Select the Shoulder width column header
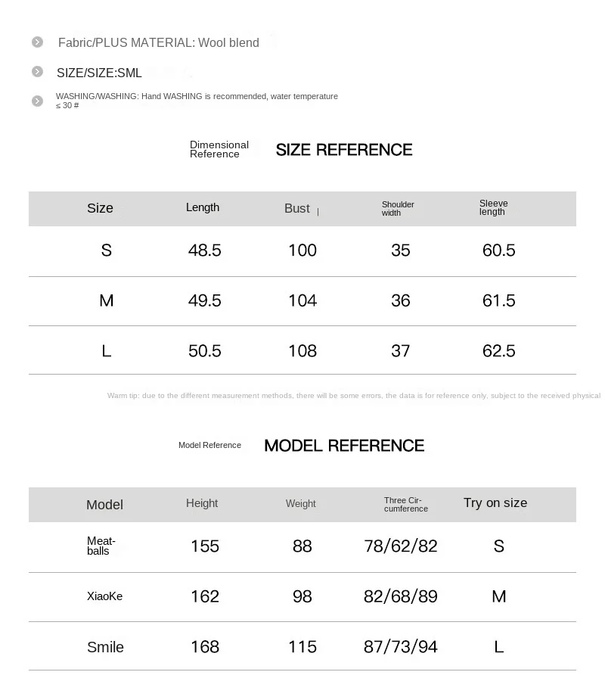The height and width of the screenshot is (700, 605). coord(398,209)
